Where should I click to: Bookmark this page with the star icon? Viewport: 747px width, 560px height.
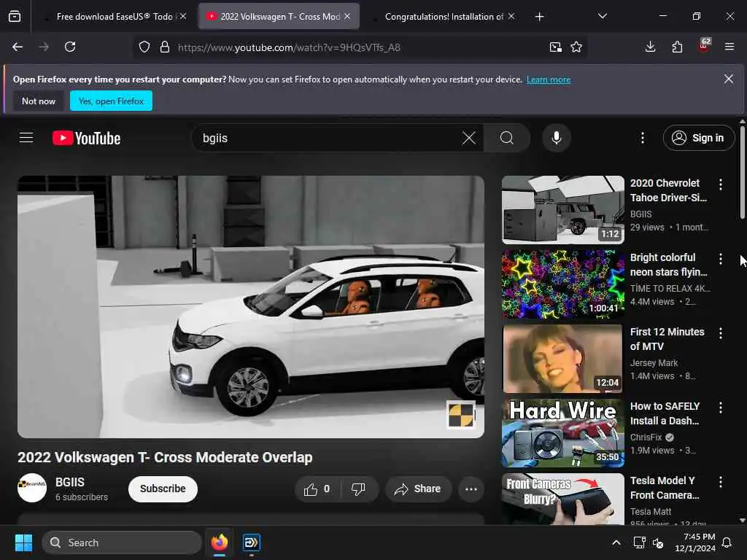[x=576, y=47]
